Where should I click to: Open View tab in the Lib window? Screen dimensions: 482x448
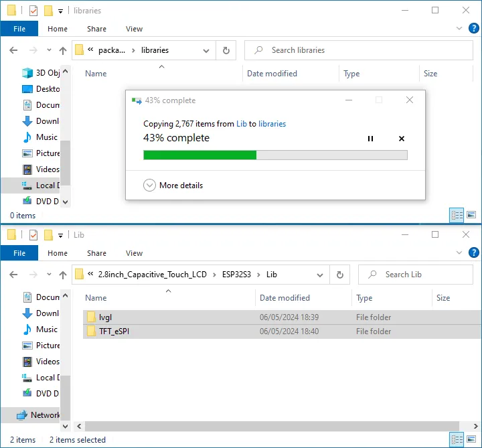[134, 253]
